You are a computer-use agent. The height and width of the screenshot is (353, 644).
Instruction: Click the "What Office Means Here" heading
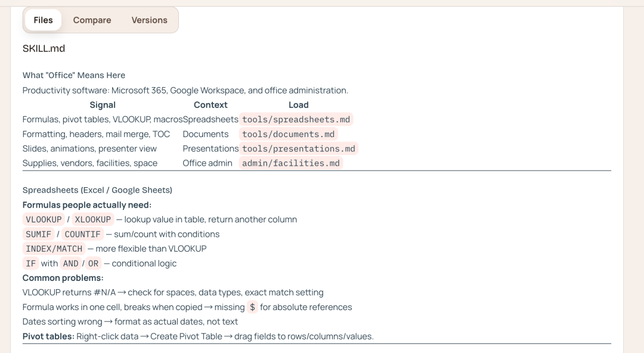point(74,75)
